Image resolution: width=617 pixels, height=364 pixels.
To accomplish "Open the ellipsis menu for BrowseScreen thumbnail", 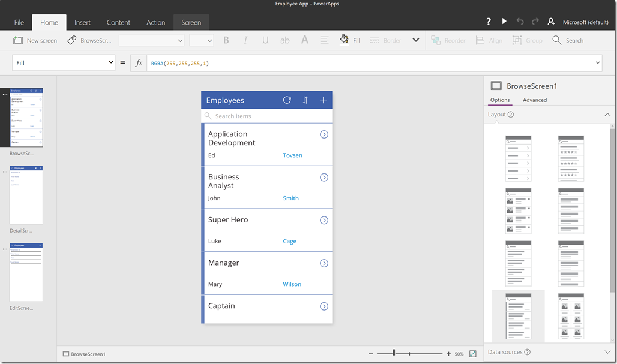I will pyautogui.click(x=5, y=94).
